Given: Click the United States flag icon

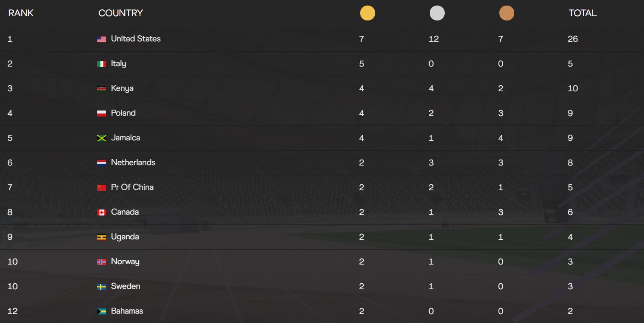Looking at the screenshot, I should [102, 39].
